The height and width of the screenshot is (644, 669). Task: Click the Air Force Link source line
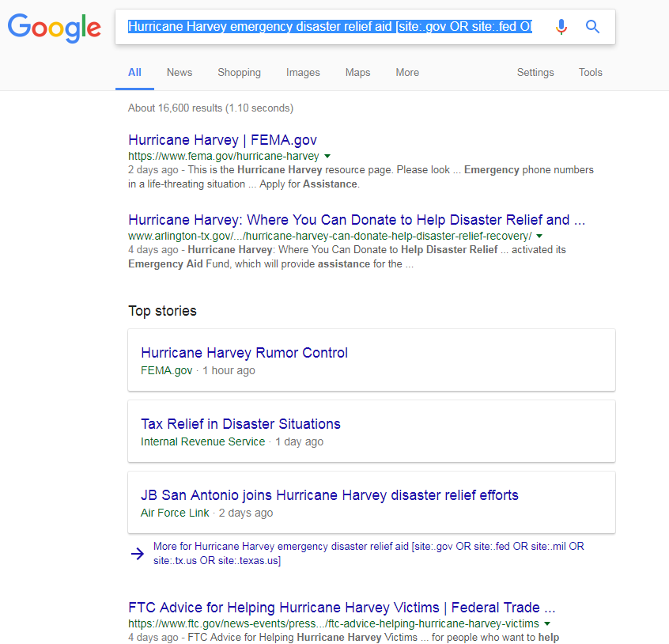pyautogui.click(x=207, y=513)
